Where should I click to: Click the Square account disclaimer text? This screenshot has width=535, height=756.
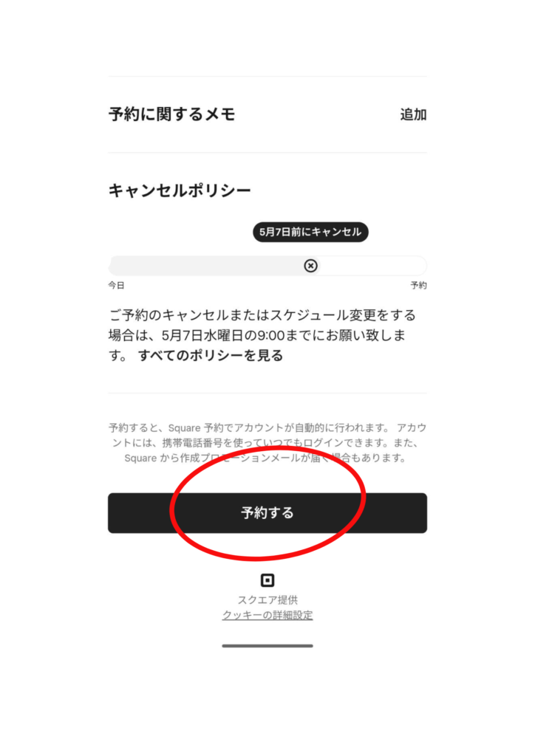pyautogui.click(x=267, y=443)
